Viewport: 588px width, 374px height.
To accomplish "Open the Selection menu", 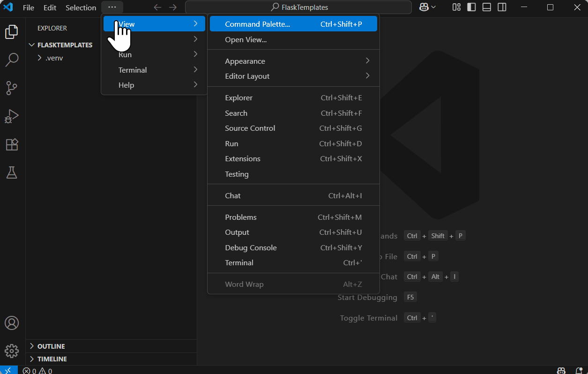I will pyautogui.click(x=81, y=7).
